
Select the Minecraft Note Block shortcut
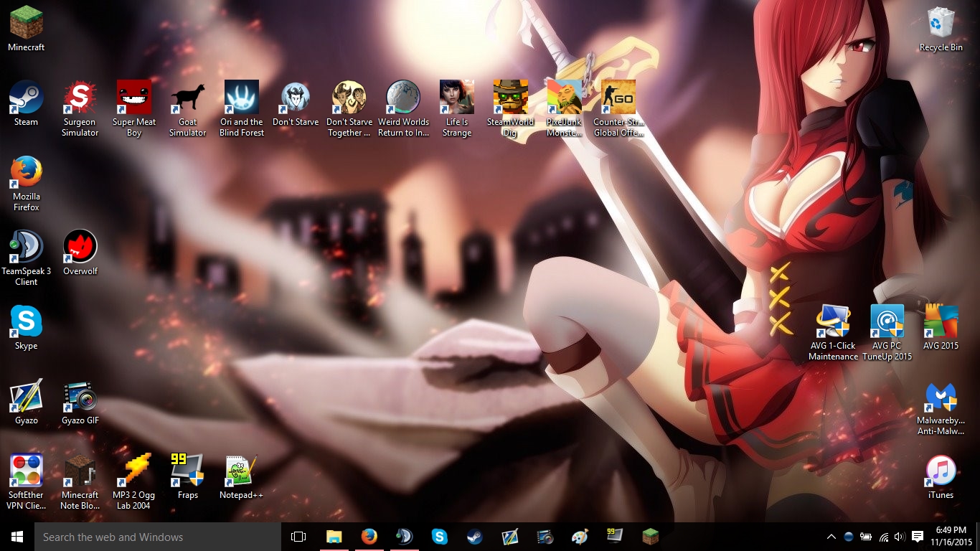80,482
